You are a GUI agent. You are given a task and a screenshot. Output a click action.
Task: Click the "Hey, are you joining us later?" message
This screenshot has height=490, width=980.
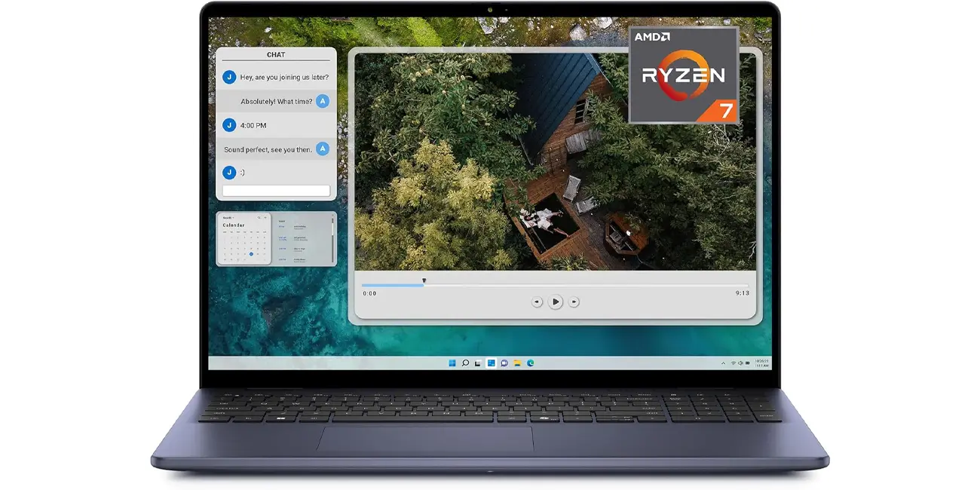pyautogui.click(x=284, y=77)
